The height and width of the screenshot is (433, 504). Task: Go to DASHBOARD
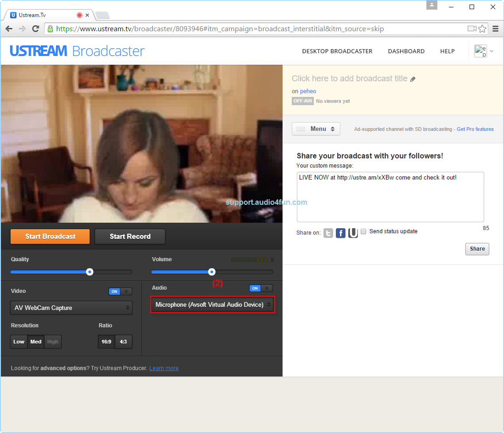click(x=406, y=51)
